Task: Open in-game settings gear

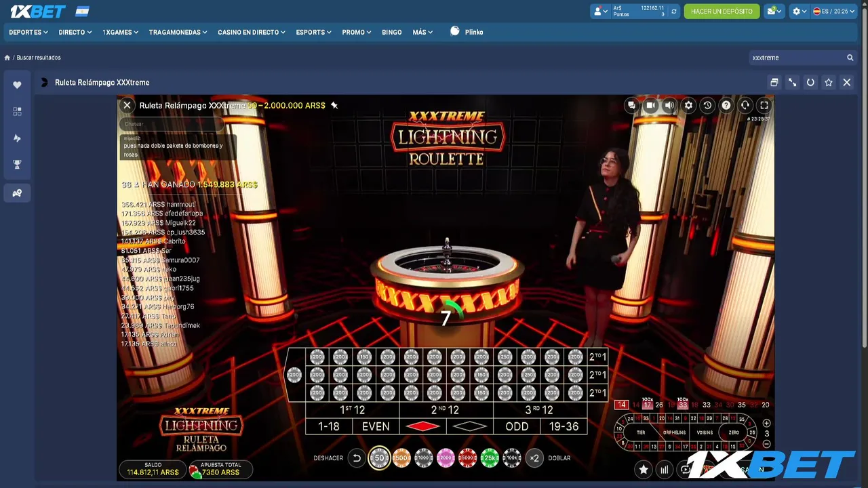Action: 688,105
